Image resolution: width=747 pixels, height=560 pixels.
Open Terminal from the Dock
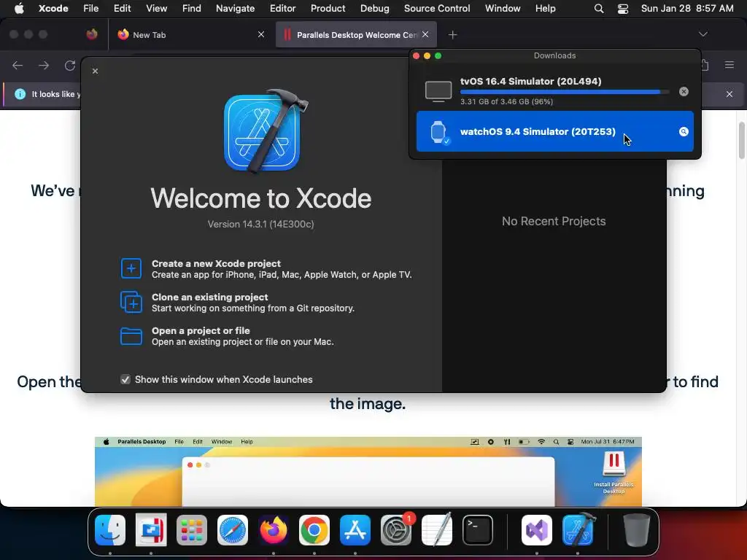477,530
